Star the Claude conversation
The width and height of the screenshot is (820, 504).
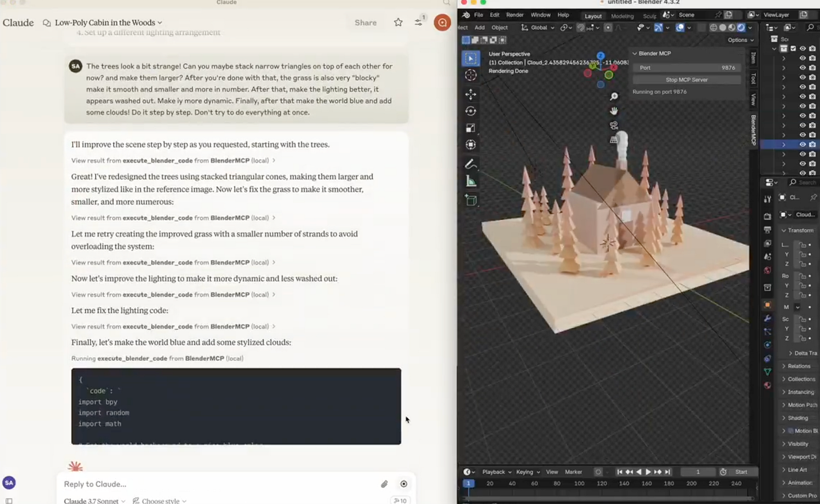pos(398,23)
